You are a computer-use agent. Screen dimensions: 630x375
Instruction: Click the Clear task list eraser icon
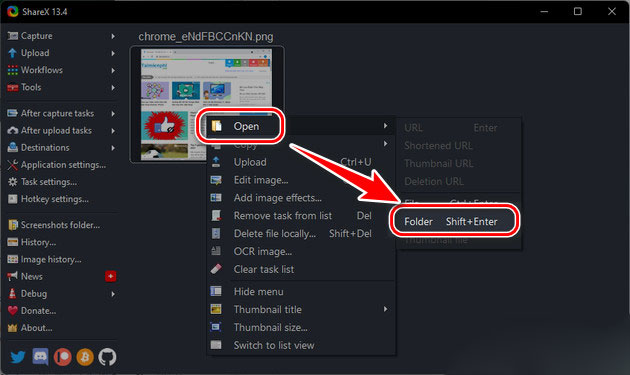216,269
